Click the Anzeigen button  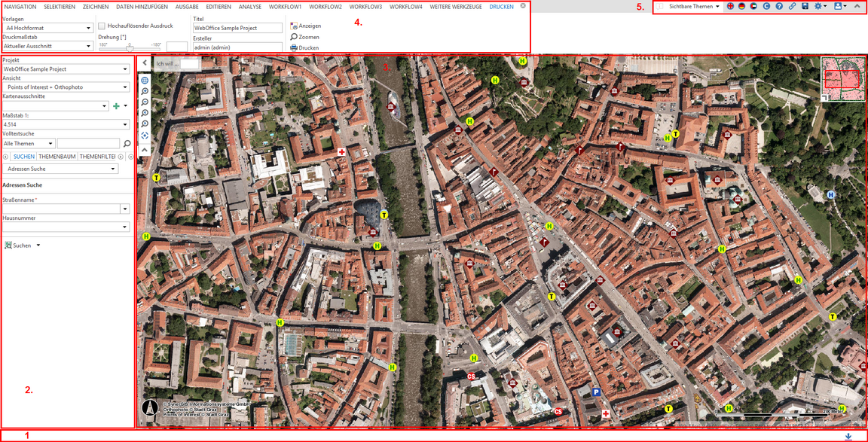click(x=306, y=26)
